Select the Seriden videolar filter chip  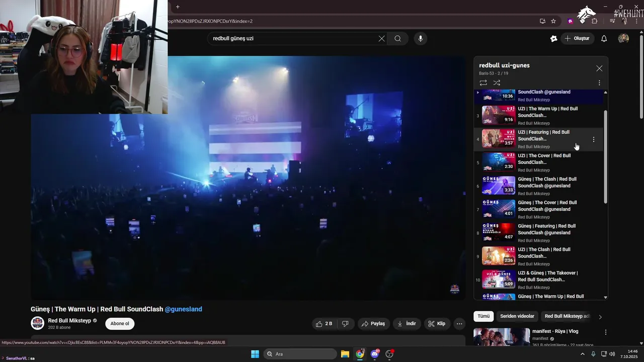(x=517, y=316)
